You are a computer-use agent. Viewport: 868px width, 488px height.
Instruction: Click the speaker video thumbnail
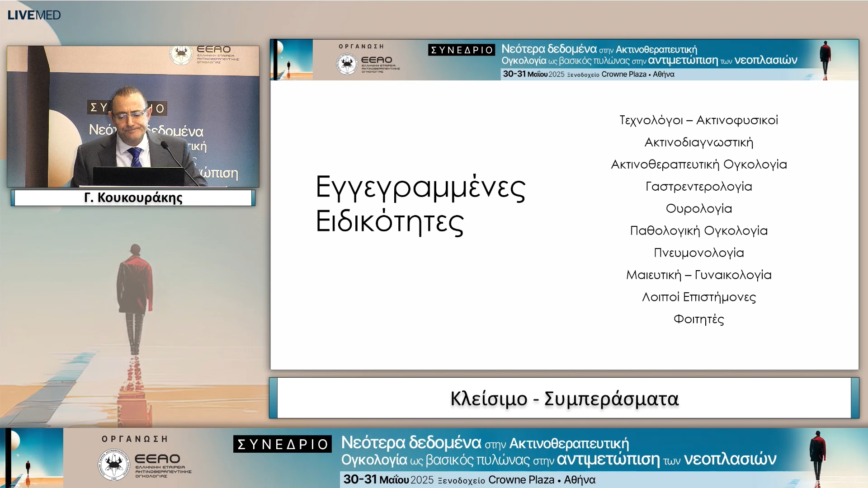coord(133,117)
